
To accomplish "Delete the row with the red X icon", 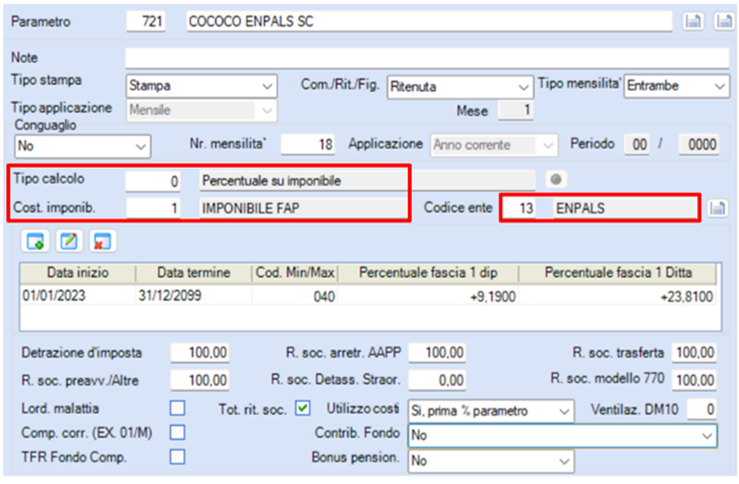I will [102, 241].
